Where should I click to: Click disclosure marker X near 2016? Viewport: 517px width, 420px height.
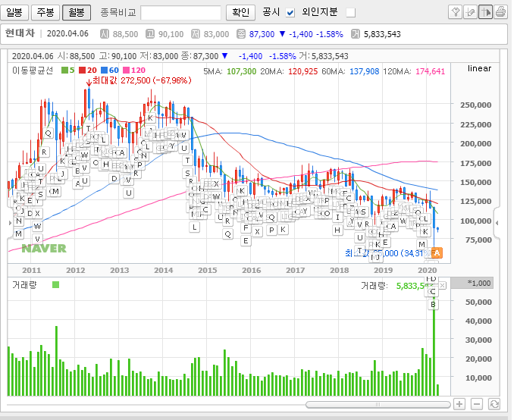click(257, 231)
